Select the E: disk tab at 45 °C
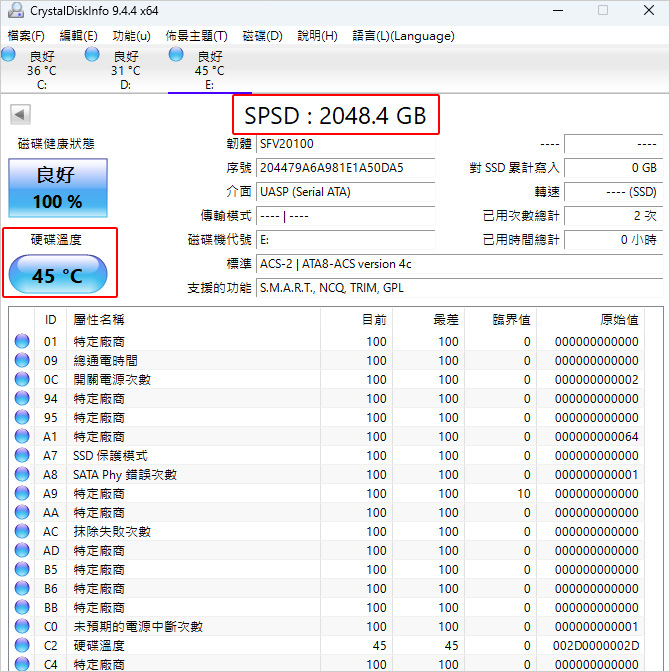The width and height of the screenshot is (670, 672). click(210, 70)
